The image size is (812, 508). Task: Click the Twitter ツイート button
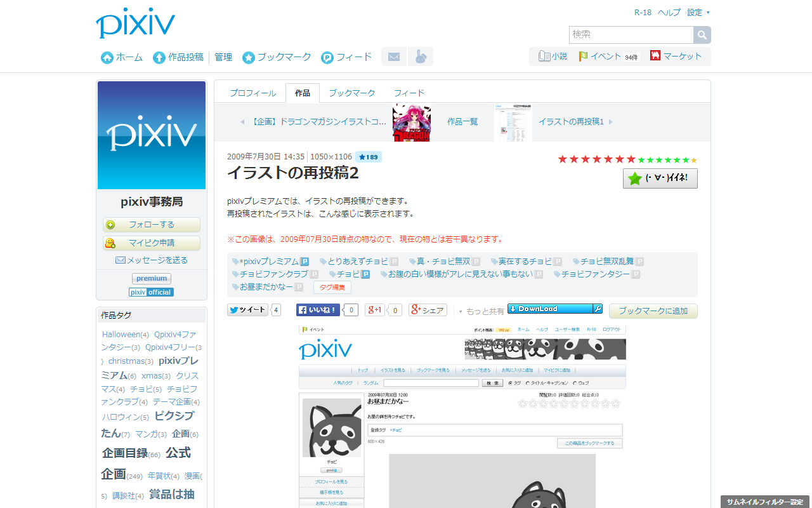pyautogui.click(x=248, y=310)
